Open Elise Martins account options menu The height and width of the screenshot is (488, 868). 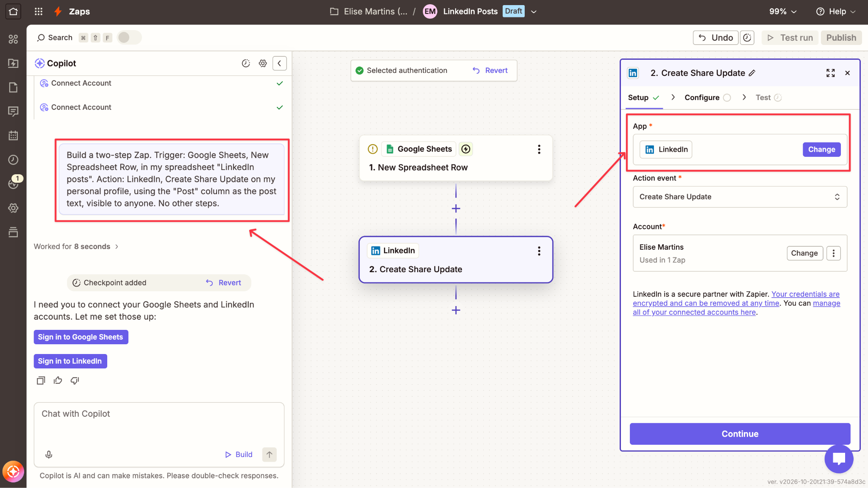coord(834,253)
